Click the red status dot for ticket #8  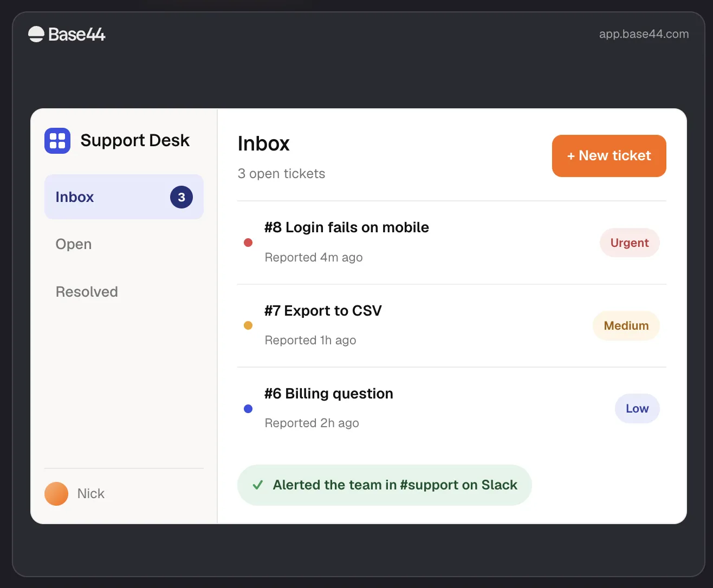point(248,243)
